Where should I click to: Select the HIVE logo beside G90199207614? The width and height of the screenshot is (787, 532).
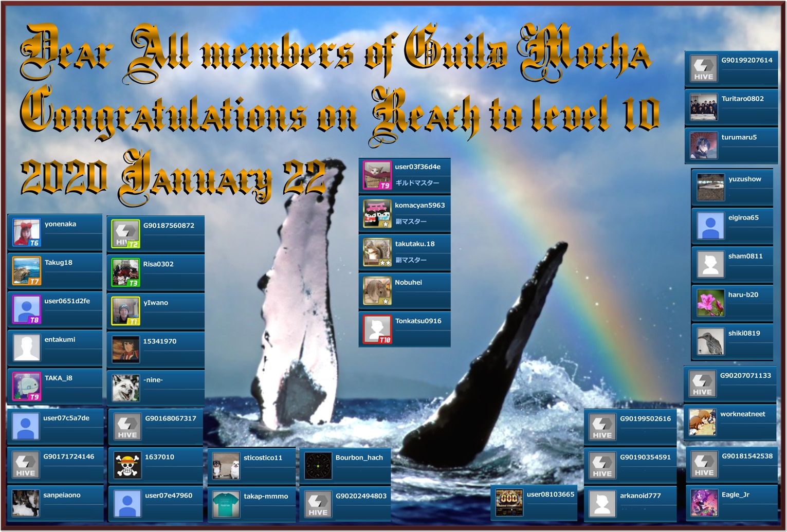(x=704, y=69)
